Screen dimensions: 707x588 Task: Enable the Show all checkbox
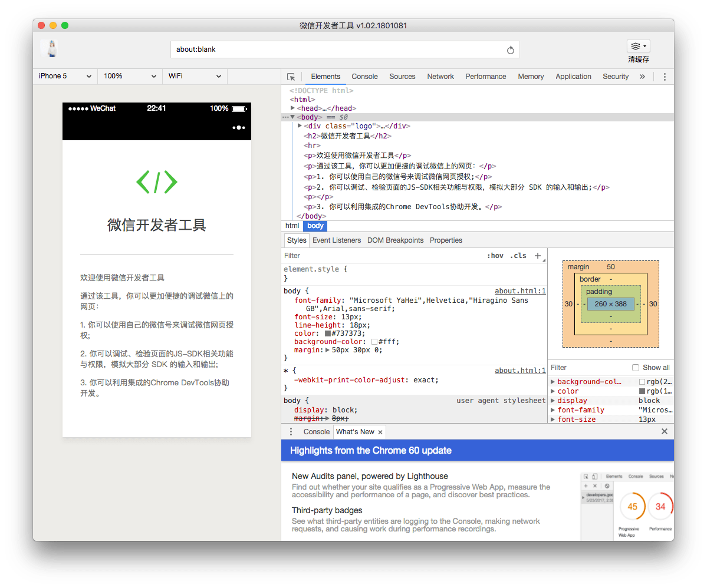pyautogui.click(x=635, y=368)
